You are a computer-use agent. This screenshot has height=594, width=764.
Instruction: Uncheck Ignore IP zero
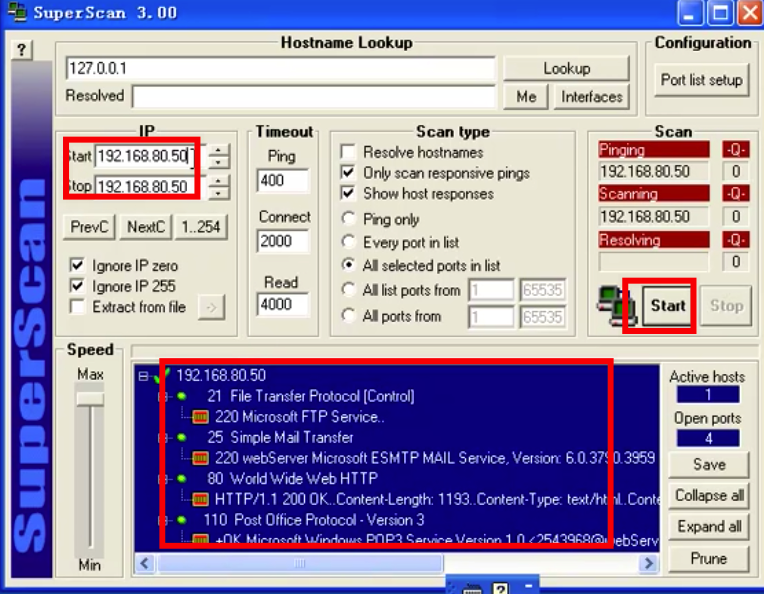pyautogui.click(x=77, y=266)
